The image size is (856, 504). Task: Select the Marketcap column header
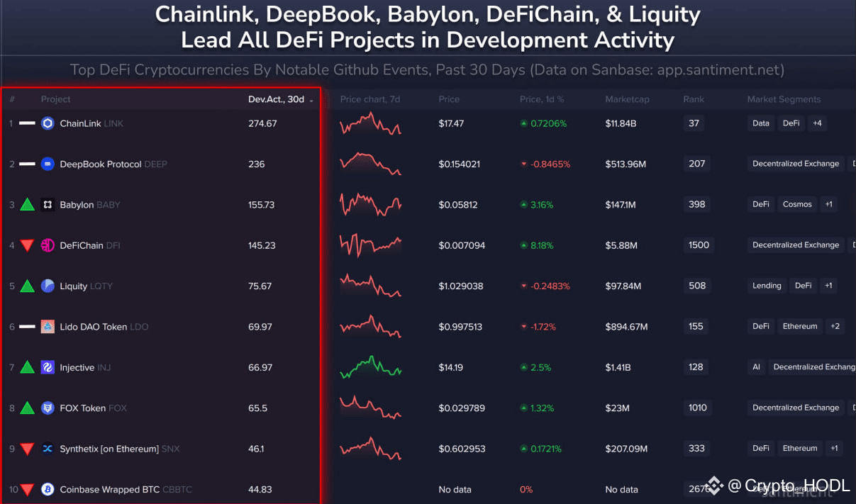(627, 99)
